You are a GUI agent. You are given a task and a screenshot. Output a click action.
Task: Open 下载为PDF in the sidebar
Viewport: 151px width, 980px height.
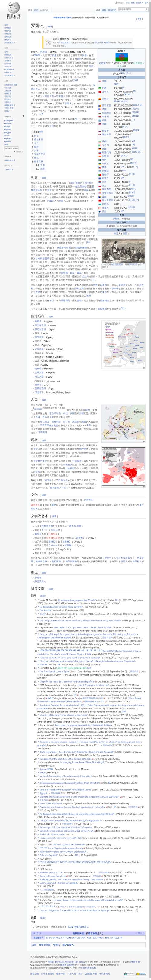pyautogui.click(x=9, y=170)
